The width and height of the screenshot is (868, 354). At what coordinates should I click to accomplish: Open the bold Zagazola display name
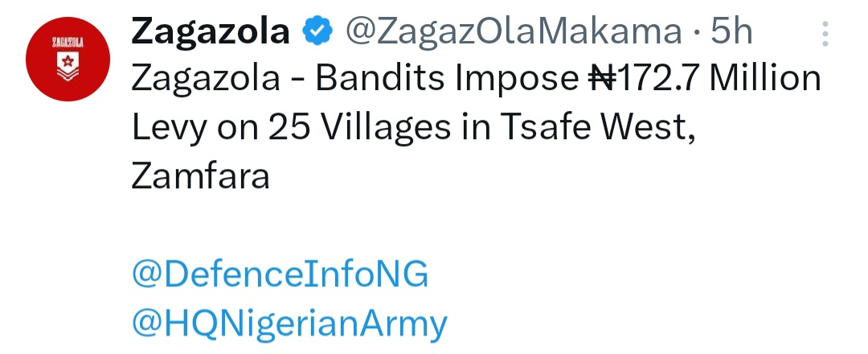[210, 34]
